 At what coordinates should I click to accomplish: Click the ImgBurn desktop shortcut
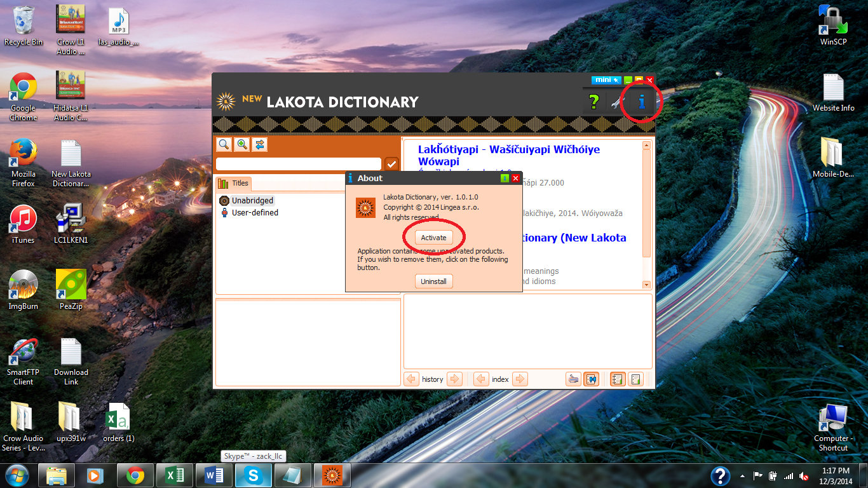click(x=24, y=290)
